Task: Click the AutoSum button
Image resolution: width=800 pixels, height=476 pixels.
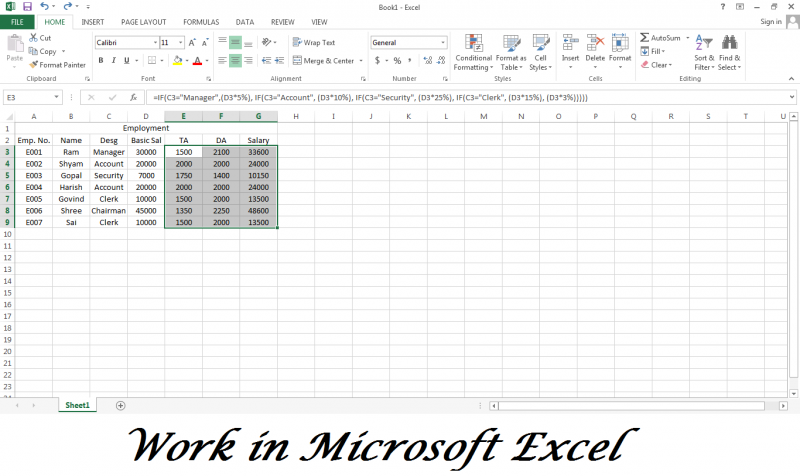Action: click(x=661, y=38)
